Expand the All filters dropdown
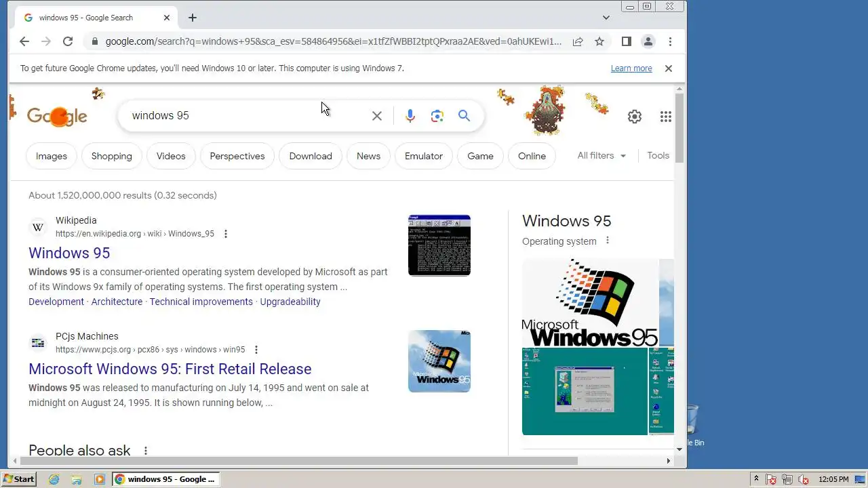 click(601, 156)
